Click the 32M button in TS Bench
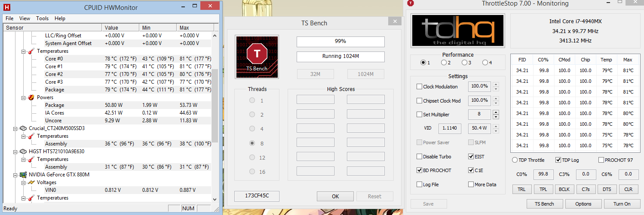 pos(316,74)
